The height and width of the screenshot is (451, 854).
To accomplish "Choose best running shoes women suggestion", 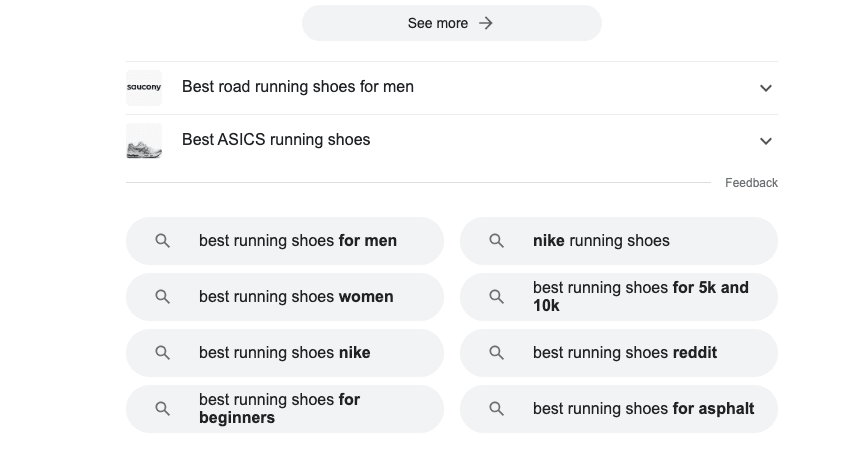I will (285, 297).
